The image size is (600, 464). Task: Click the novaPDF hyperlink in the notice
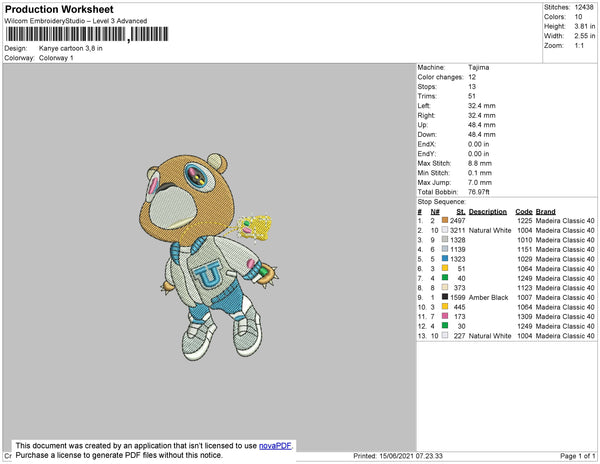click(x=275, y=446)
